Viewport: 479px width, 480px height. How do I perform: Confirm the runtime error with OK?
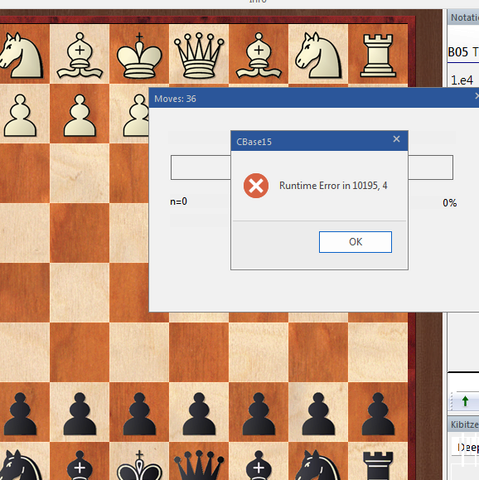pos(355,242)
